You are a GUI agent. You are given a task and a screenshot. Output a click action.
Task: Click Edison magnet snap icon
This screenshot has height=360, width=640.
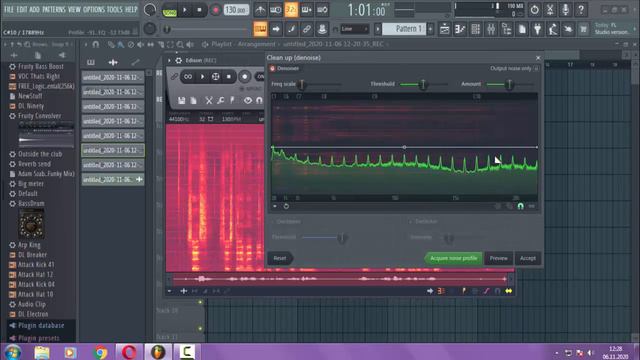pos(259,100)
